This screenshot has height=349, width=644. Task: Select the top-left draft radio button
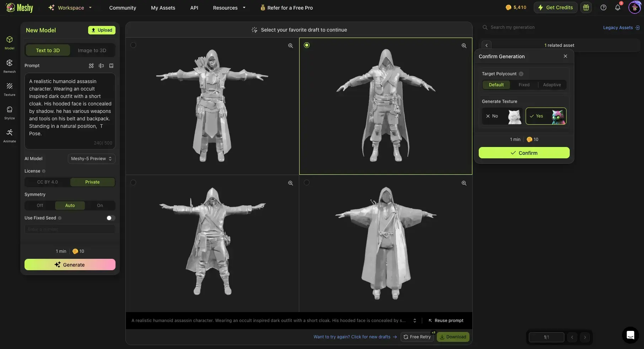[x=133, y=45]
